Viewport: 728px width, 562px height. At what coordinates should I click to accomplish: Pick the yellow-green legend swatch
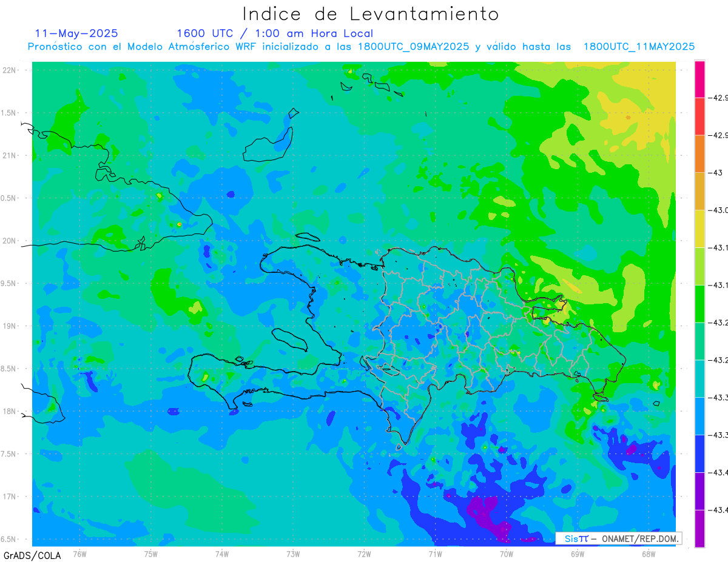coord(699,266)
